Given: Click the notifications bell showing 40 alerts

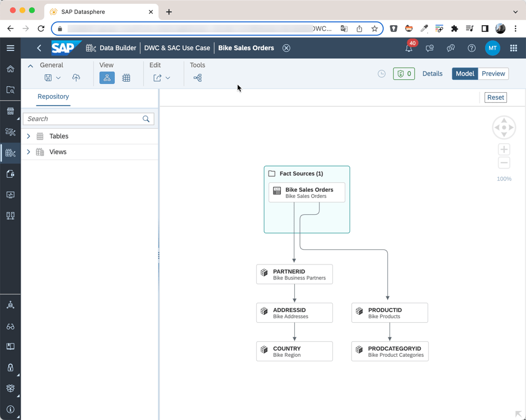Looking at the screenshot, I should (408, 49).
